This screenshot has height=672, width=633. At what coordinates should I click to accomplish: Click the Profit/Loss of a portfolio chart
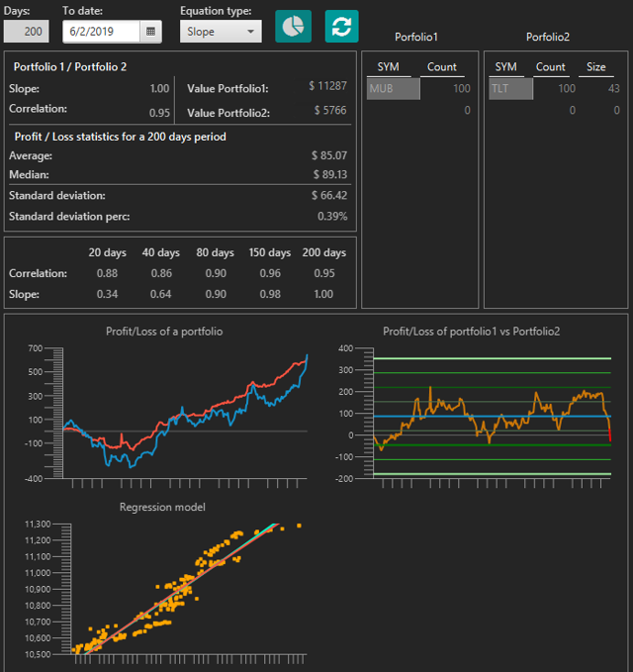click(183, 411)
